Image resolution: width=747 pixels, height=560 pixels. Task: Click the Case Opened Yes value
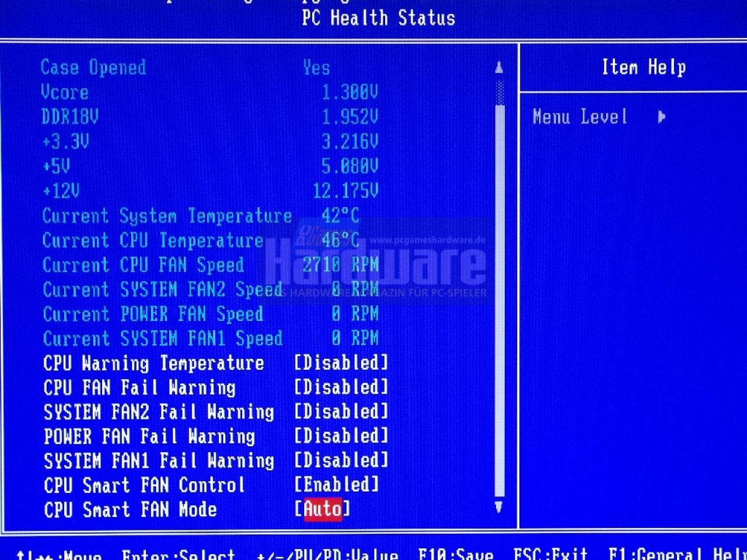point(316,68)
